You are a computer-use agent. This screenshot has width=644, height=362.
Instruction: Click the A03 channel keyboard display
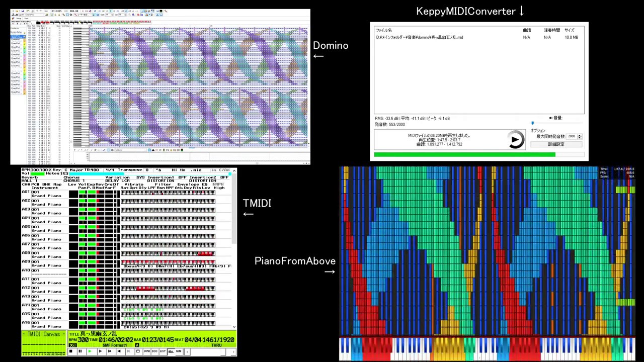click(168, 210)
